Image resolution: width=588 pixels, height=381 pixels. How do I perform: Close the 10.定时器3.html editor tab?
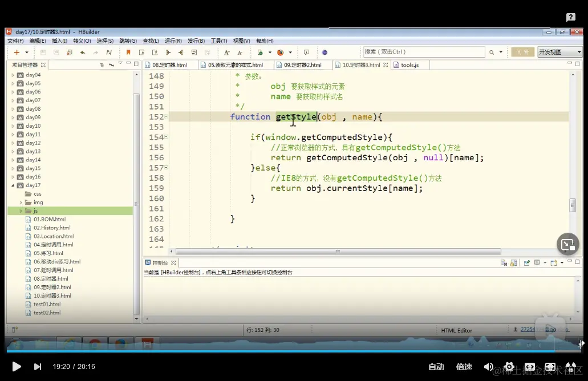pos(386,65)
